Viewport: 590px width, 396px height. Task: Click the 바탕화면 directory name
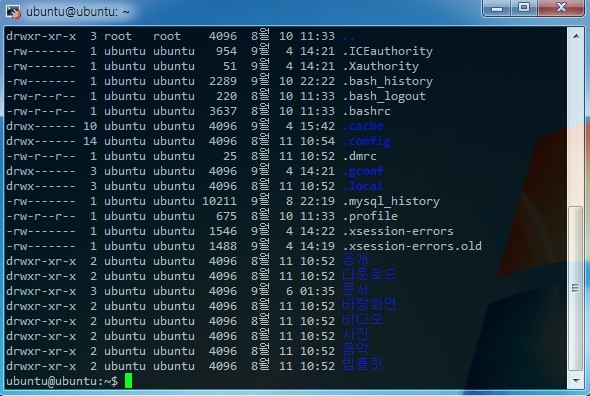(369, 305)
